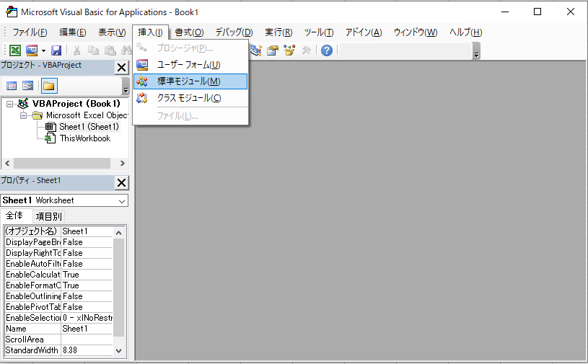The height and width of the screenshot is (364, 588).
Task: Click the VBAProject icon in tree
Action: pos(23,104)
